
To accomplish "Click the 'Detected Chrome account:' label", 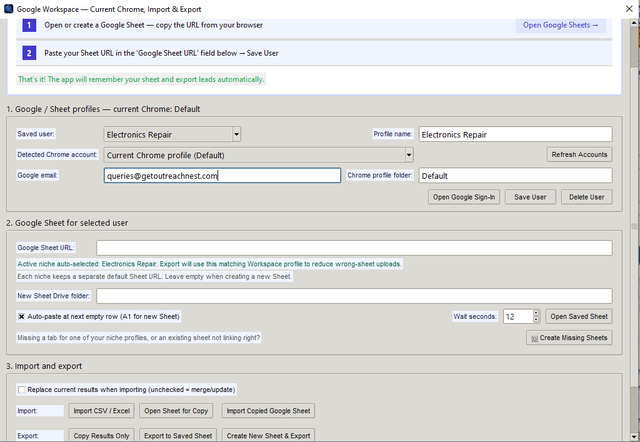I will tap(57, 155).
